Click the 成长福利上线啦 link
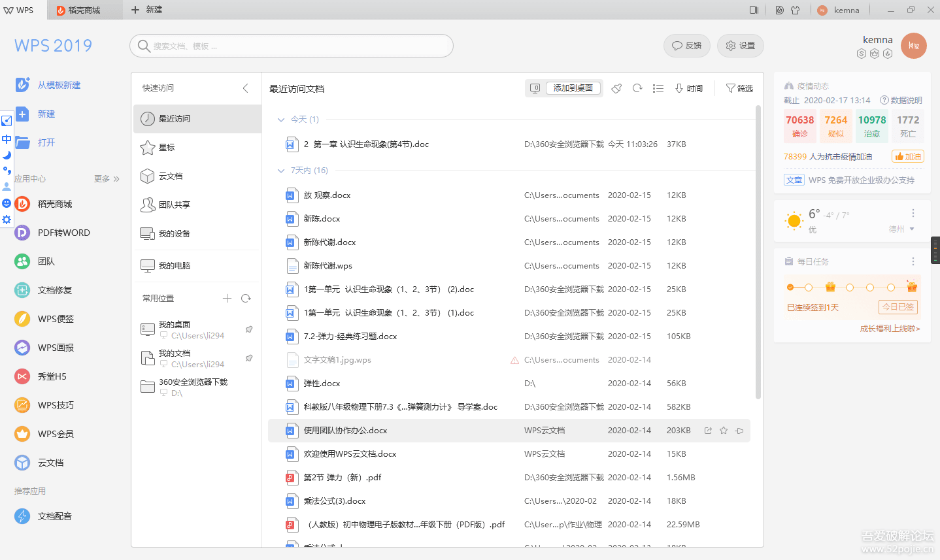Image resolution: width=940 pixels, height=560 pixels. click(x=890, y=329)
